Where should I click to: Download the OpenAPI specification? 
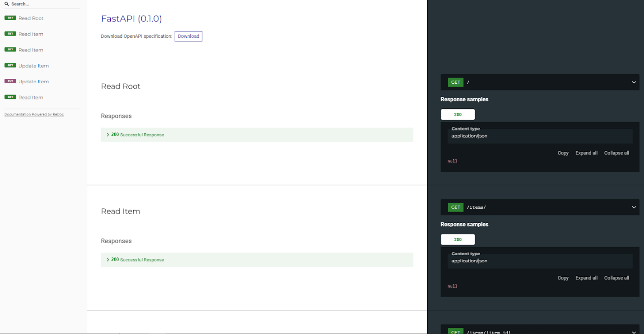coord(188,36)
